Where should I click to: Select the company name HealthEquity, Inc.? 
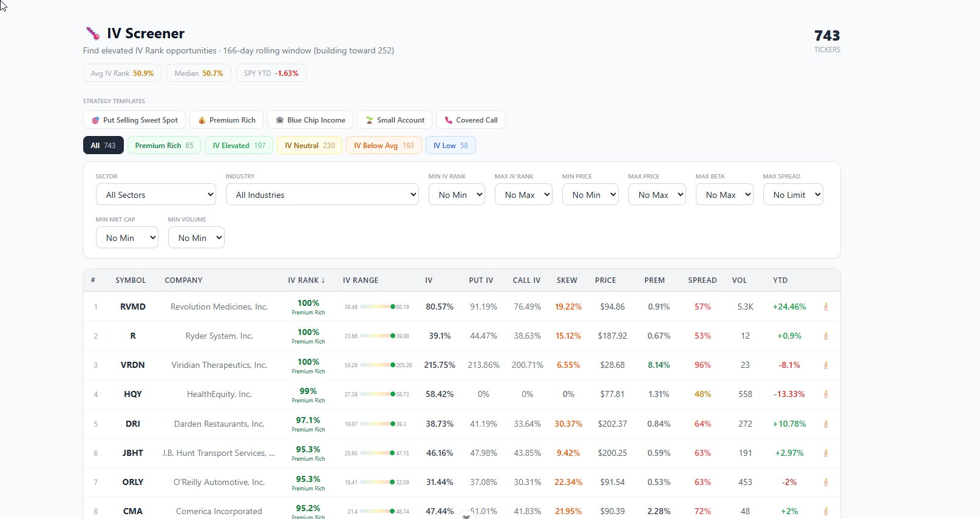click(x=219, y=394)
